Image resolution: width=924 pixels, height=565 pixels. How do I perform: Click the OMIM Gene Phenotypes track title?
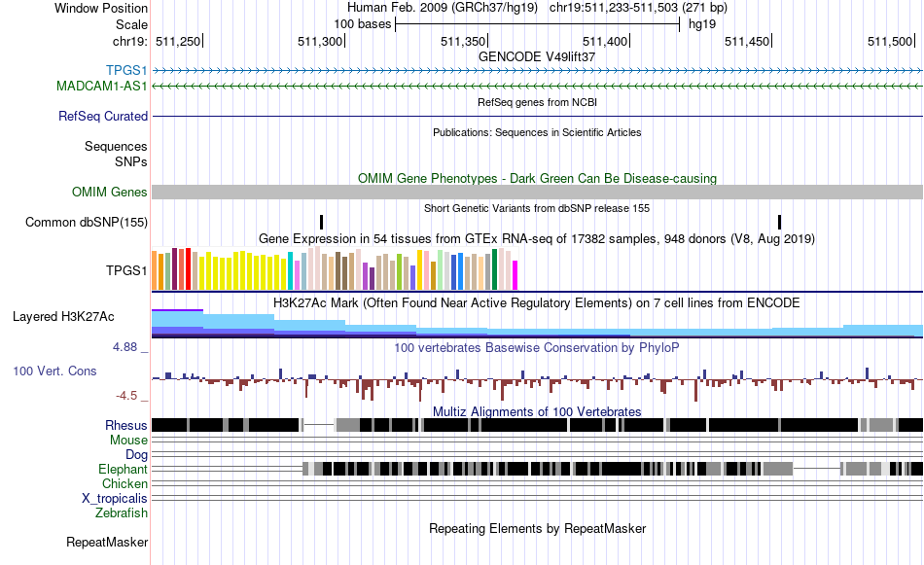click(537, 178)
